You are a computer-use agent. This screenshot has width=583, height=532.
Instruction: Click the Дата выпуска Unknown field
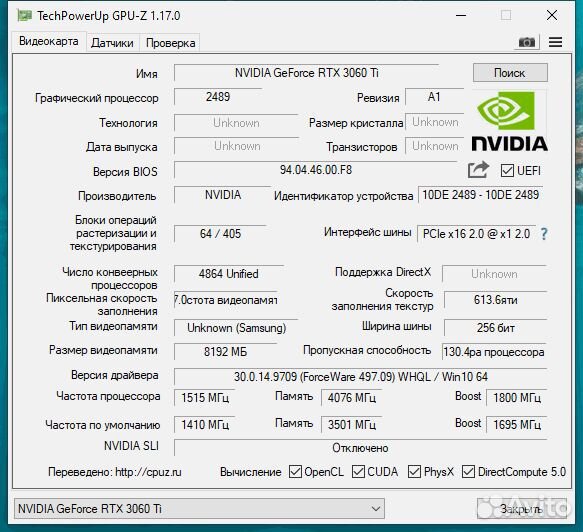[x=236, y=146]
